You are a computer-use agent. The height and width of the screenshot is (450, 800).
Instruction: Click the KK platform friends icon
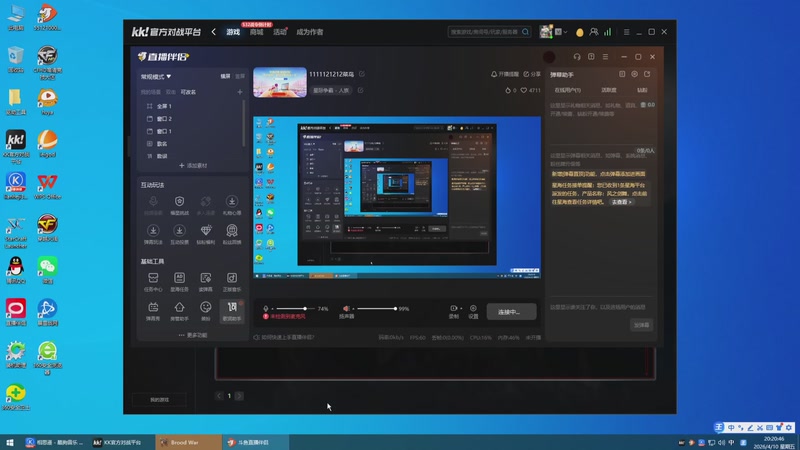click(x=594, y=32)
